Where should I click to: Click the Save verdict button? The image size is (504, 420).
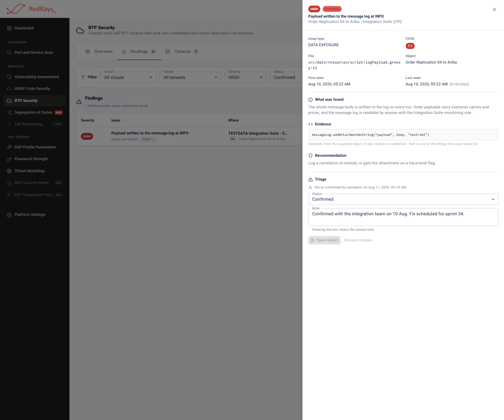(x=324, y=240)
